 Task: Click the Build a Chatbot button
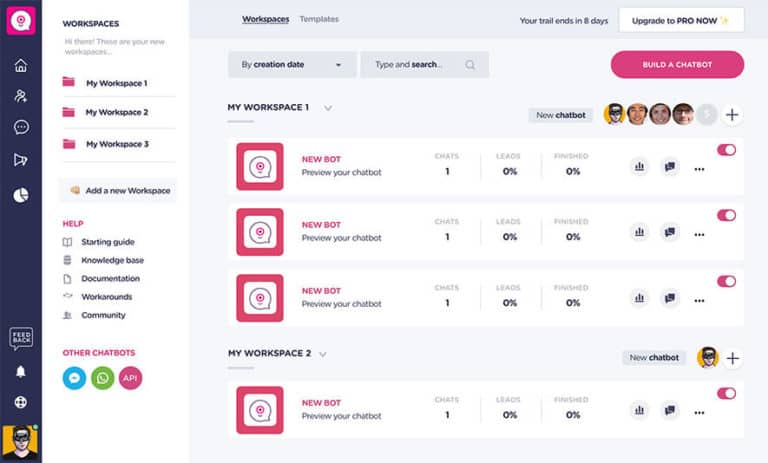coord(677,65)
